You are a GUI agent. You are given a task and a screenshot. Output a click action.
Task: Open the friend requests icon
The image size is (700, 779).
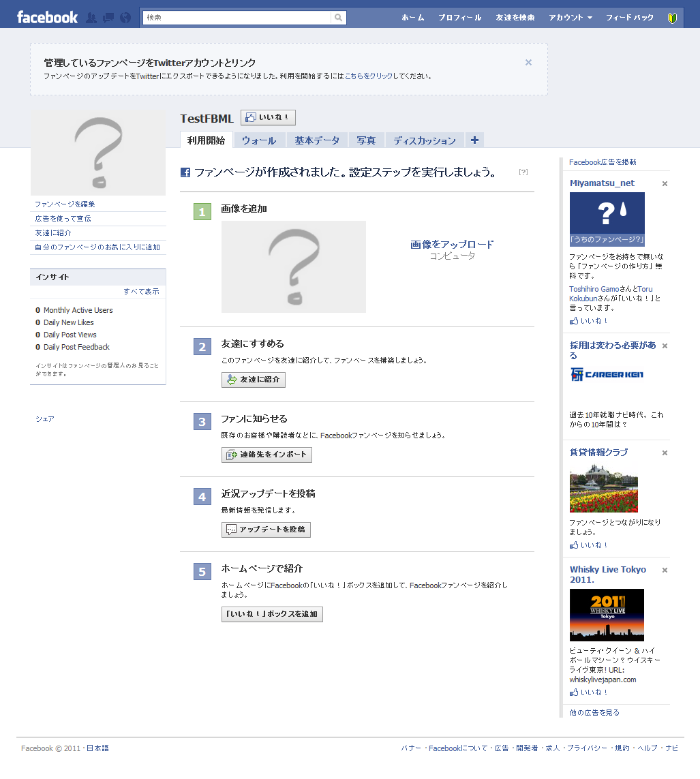point(91,18)
